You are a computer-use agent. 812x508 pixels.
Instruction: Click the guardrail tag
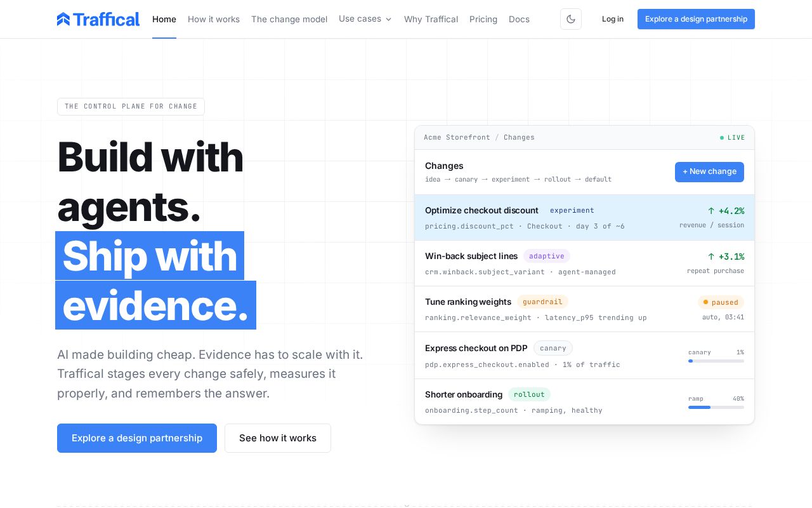click(542, 302)
